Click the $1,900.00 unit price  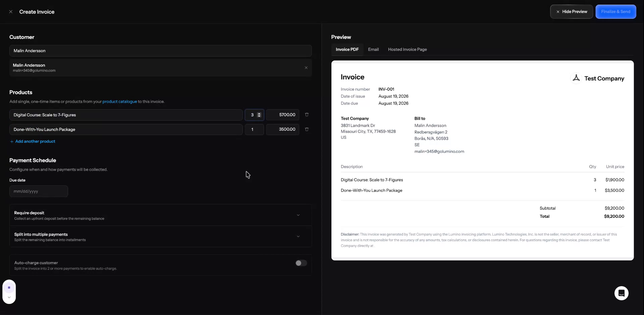tap(614, 180)
